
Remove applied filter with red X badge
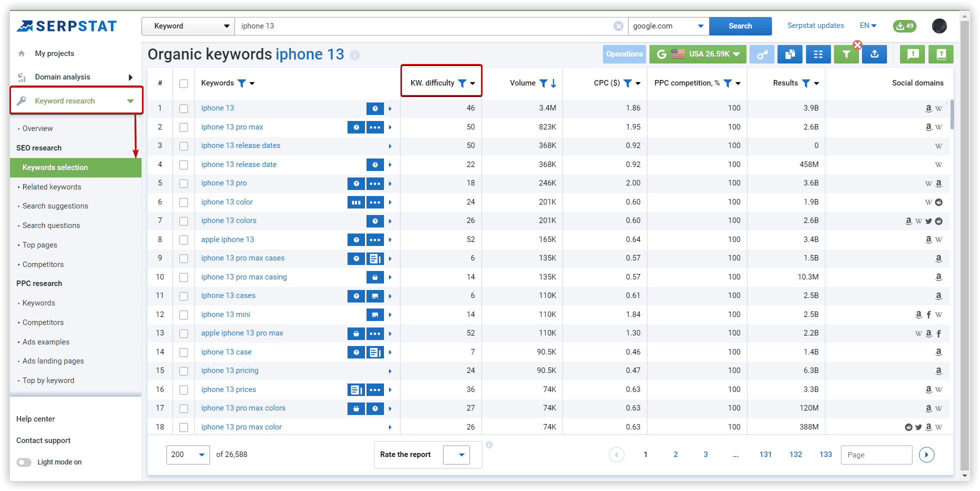(857, 44)
